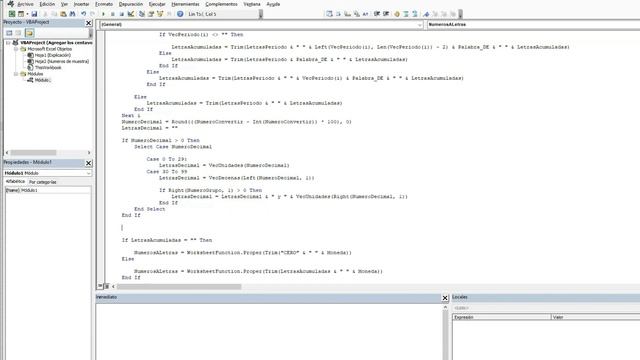Open the Insert UserForm dropdown arrow
The width and height of the screenshot is (640, 360).
27,14
